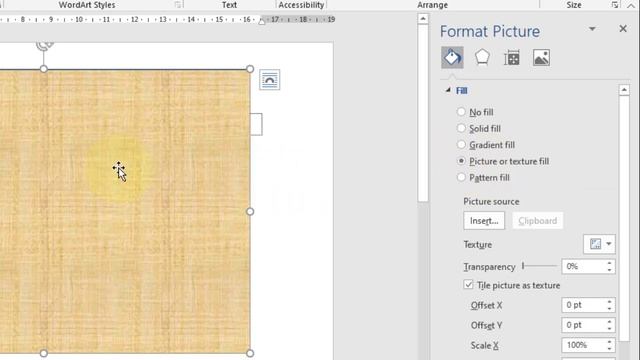Click the rotation handle above the picture
Screen dimensions: 640x360
[x=44, y=44]
